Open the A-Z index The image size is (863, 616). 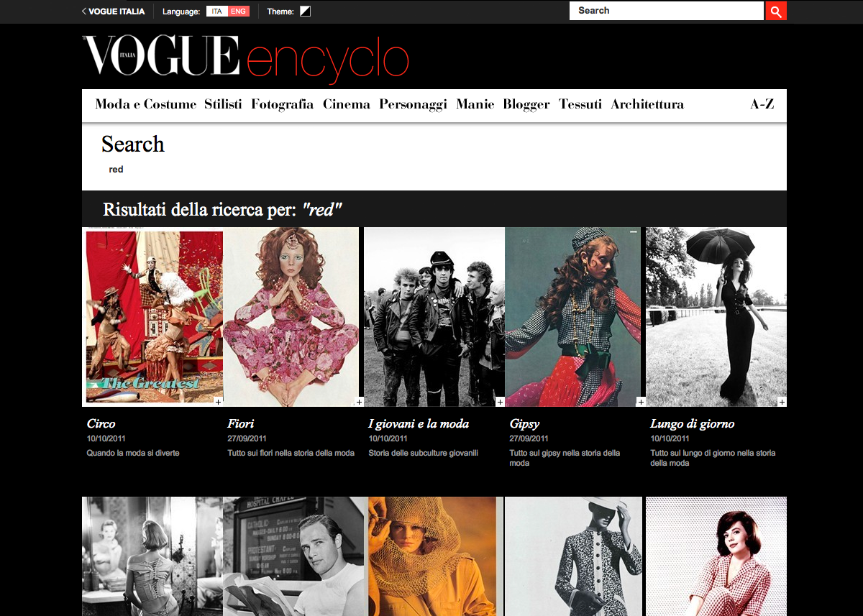click(x=762, y=104)
